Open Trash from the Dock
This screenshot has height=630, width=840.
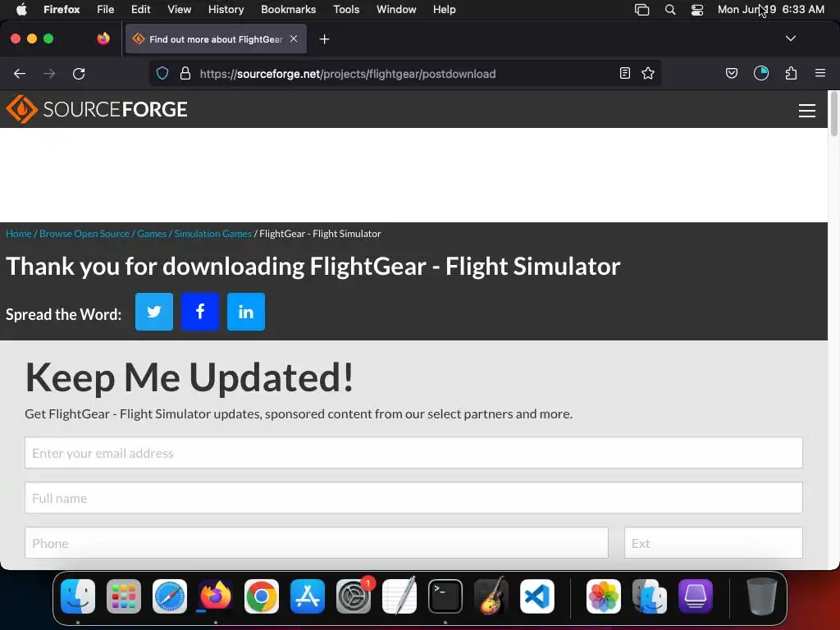click(762, 596)
